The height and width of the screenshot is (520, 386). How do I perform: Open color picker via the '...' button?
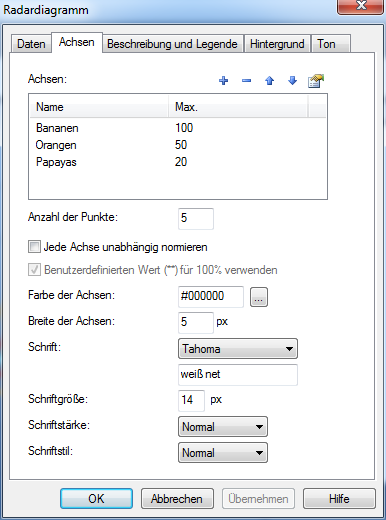coord(259,297)
